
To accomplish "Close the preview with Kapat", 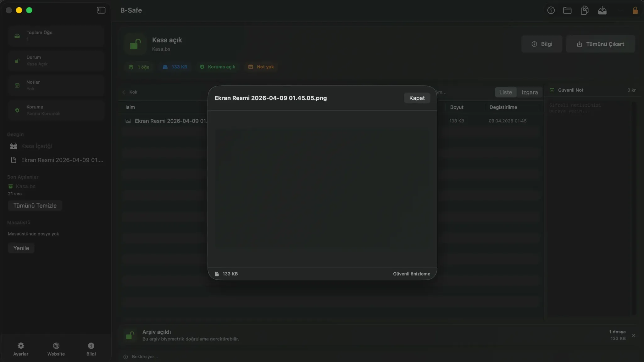I will pyautogui.click(x=417, y=98).
